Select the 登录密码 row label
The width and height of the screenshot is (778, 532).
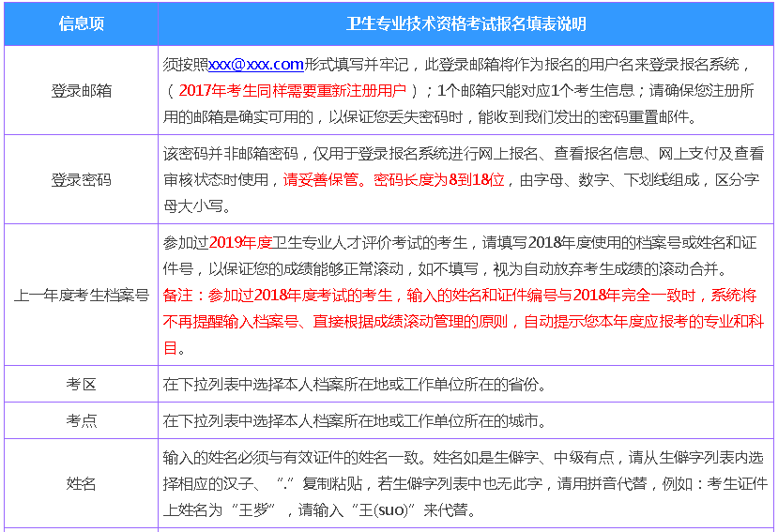[x=82, y=179]
